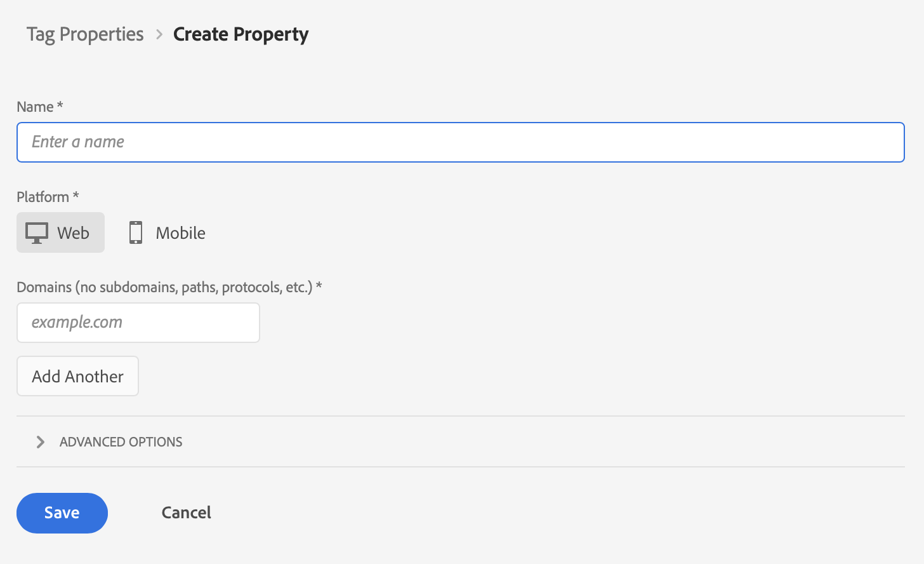The width and height of the screenshot is (924, 564).
Task: Click the breadcrumb arrow after Tag Properties
Action: (x=159, y=34)
